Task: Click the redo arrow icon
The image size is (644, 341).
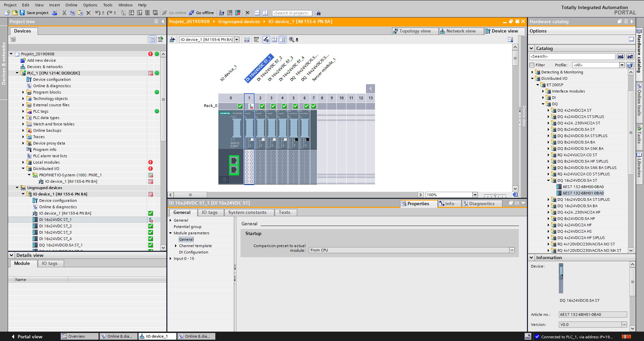Action: pyautogui.click(x=109, y=13)
